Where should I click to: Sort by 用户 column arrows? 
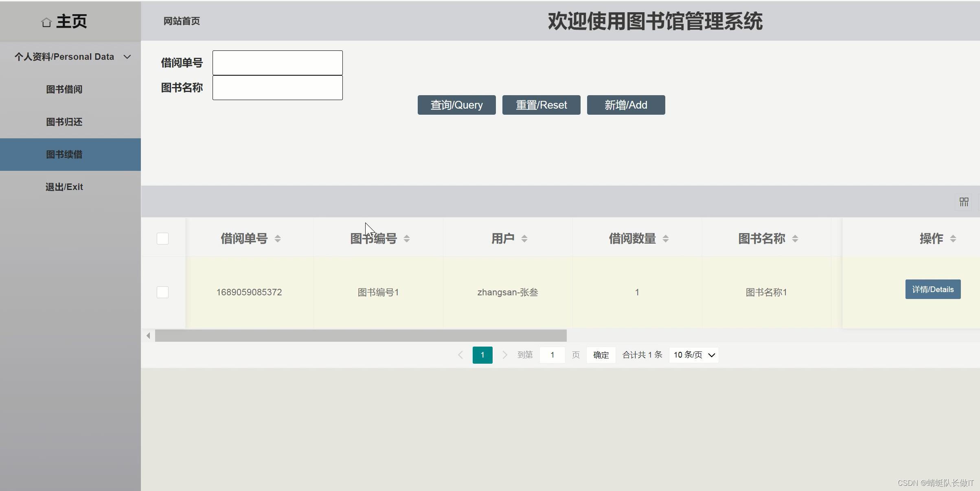tap(524, 239)
